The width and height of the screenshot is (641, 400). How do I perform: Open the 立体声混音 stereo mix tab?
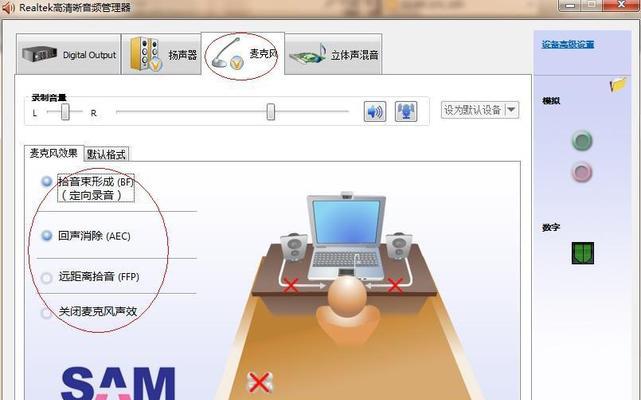[334, 54]
